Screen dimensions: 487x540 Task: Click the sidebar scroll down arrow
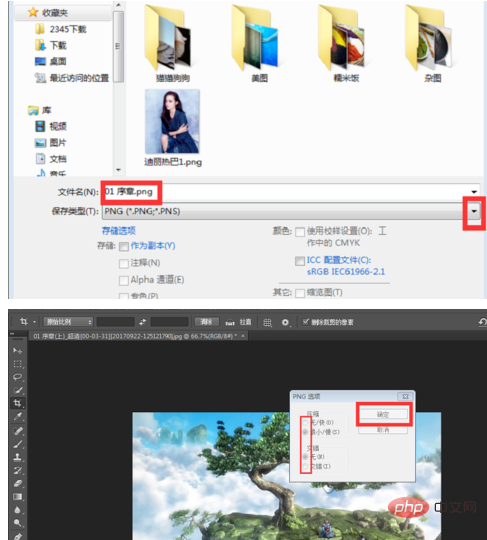click(x=118, y=170)
